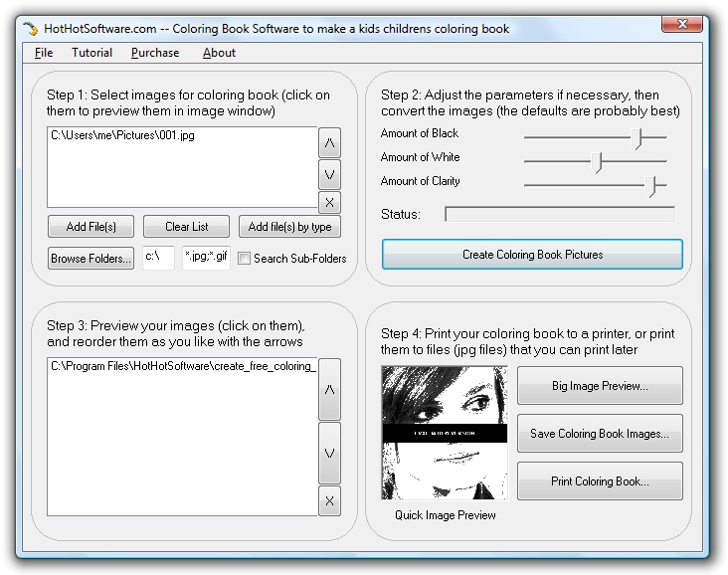This screenshot has height=575, width=728.
Task: Open the Tutorial menu
Action: click(91, 53)
